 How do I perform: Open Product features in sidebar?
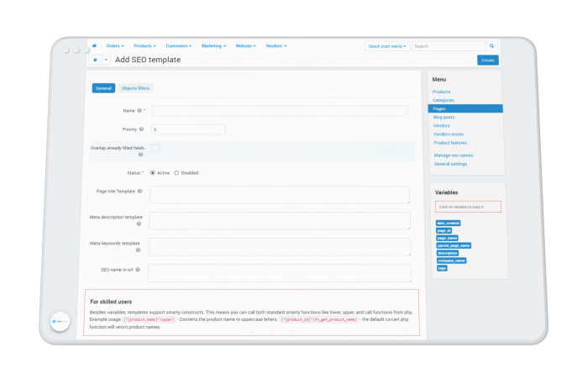coord(450,143)
